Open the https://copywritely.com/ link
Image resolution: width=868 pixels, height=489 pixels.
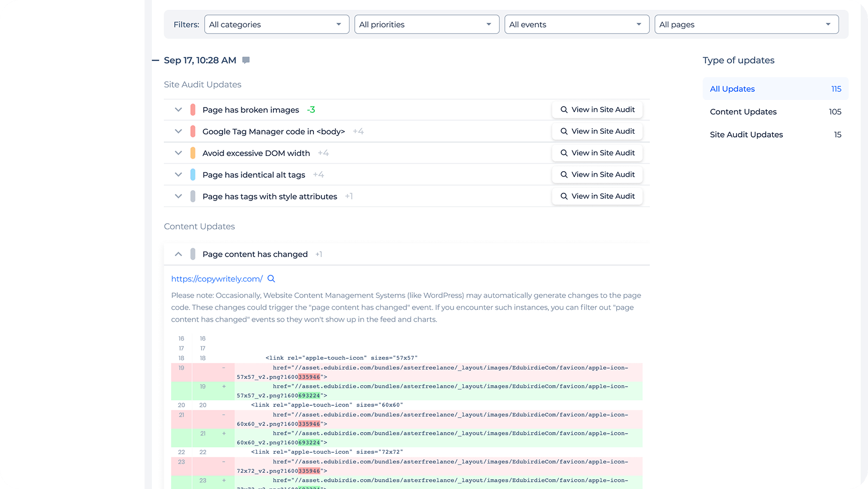216,279
